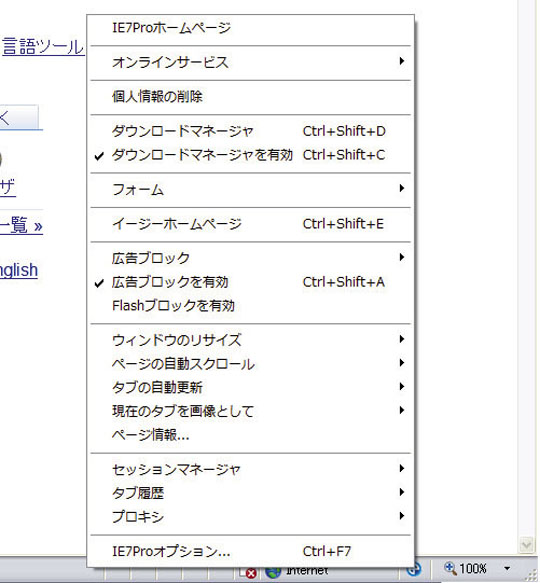This screenshot has height=583, width=540.
Task: Open IE7Proオプション... settings entry
Action: tap(250, 551)
